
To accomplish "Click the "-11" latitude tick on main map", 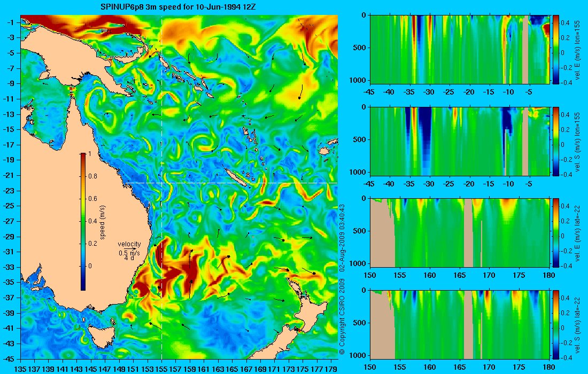I will point(9,99).
